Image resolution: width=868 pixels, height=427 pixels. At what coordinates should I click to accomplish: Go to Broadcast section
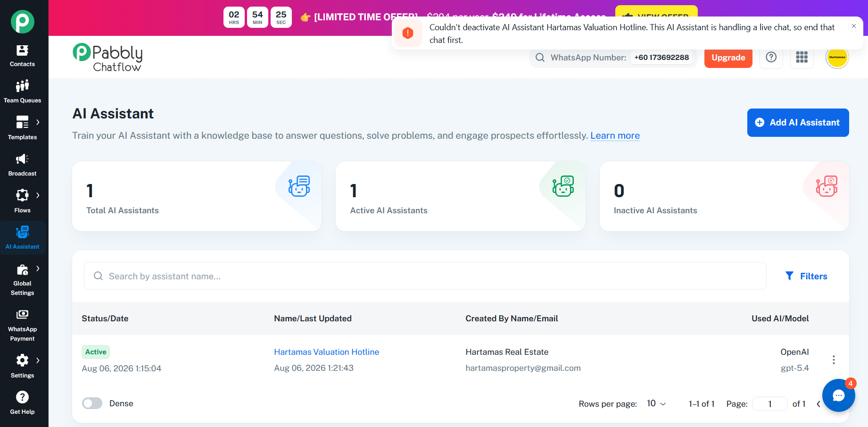tap(22, 165)
